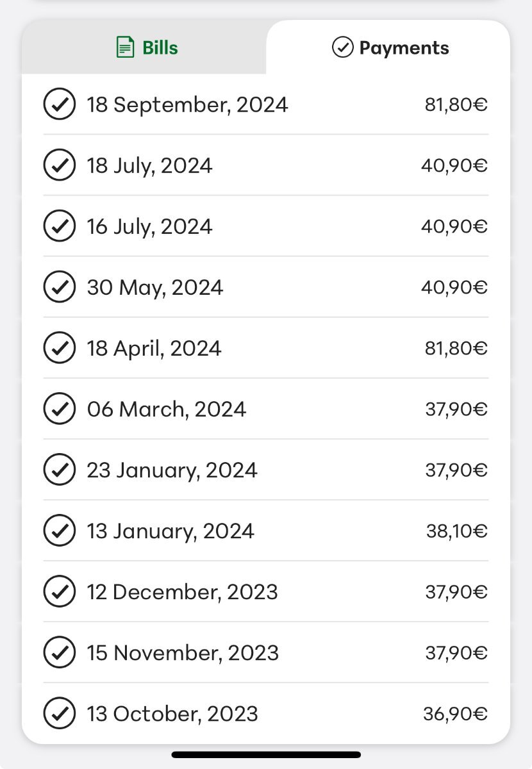Click the check icon for 18 April, 2024
The height and width of the screenshot is (769, 532).
60,348
